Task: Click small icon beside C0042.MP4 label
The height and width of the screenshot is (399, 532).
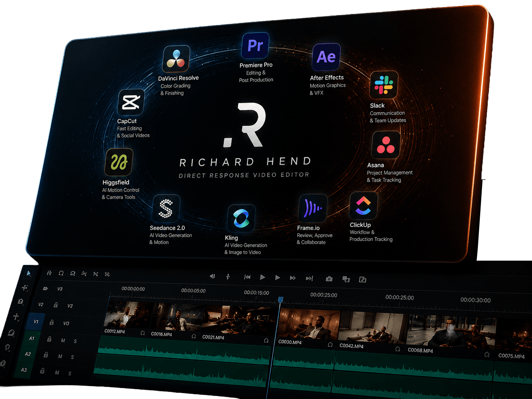Action: (x=398, y=349)
